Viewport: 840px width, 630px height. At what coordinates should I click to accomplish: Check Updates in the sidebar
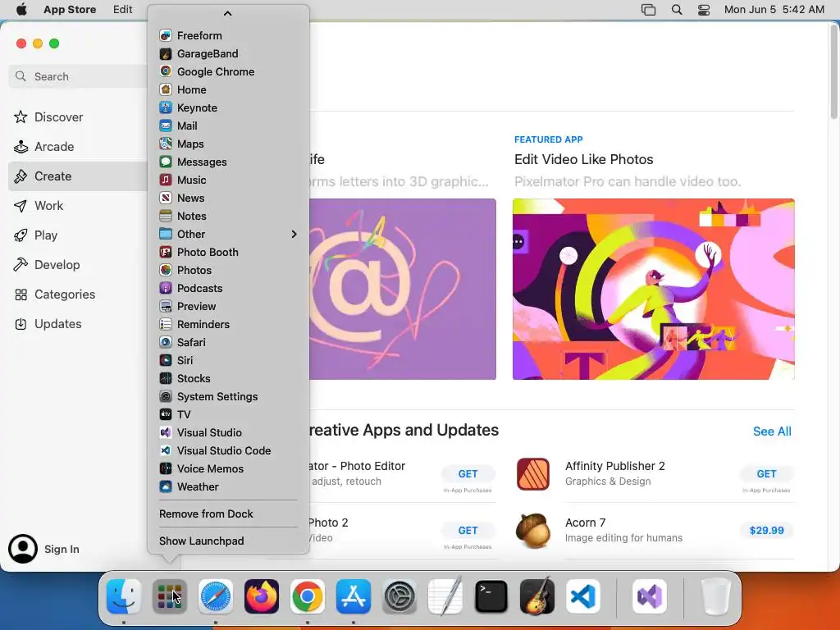tap(78, 323)
